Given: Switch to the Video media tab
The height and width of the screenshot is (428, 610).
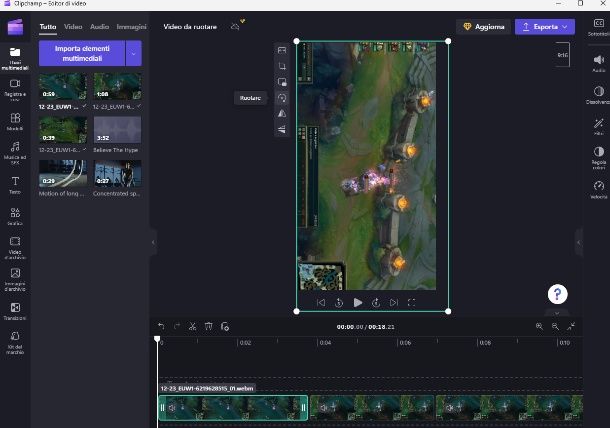Looking at the screenshot, I should (x=73, y=26).
